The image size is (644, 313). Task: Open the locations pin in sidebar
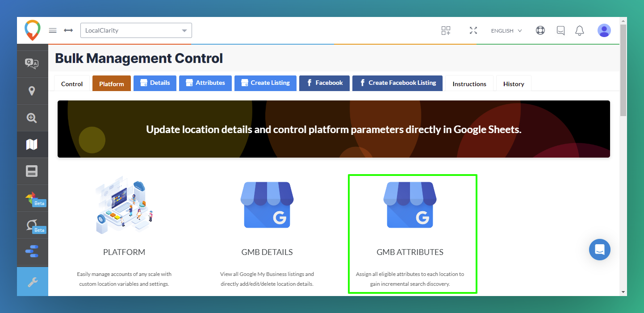32,91
